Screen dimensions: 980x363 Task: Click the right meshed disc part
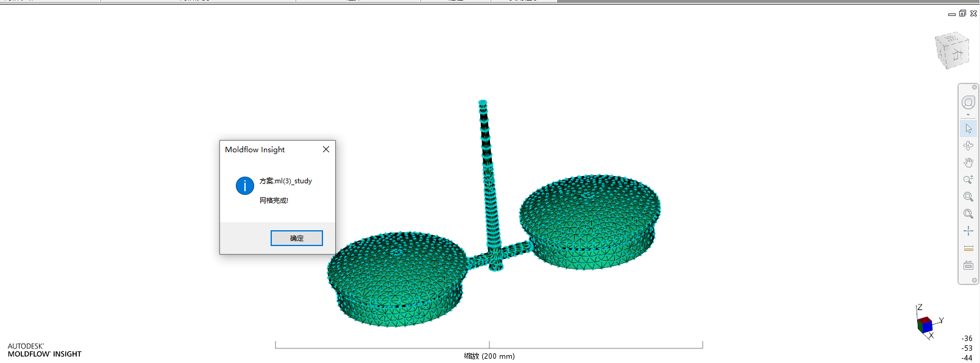pos(590,222)
